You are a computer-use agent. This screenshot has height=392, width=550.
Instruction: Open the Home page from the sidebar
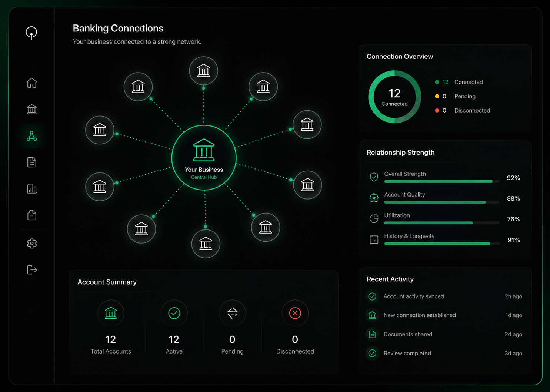pos(32,83)
